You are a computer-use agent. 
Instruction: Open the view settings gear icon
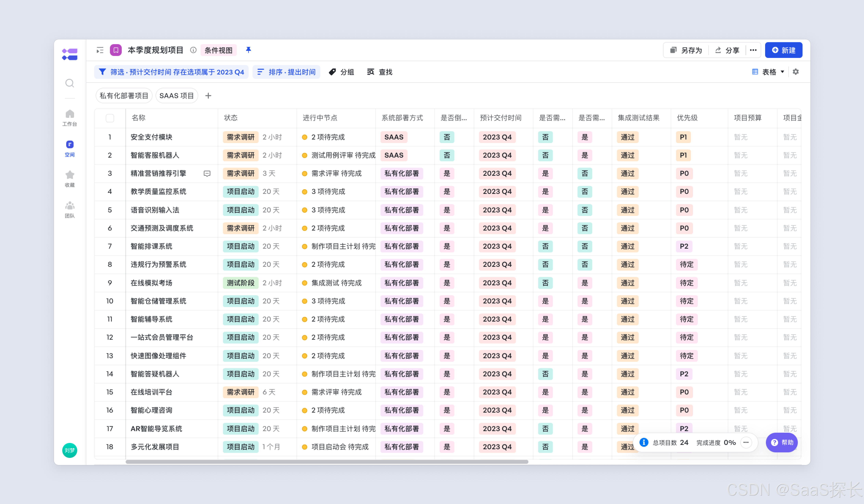point(795,72)
